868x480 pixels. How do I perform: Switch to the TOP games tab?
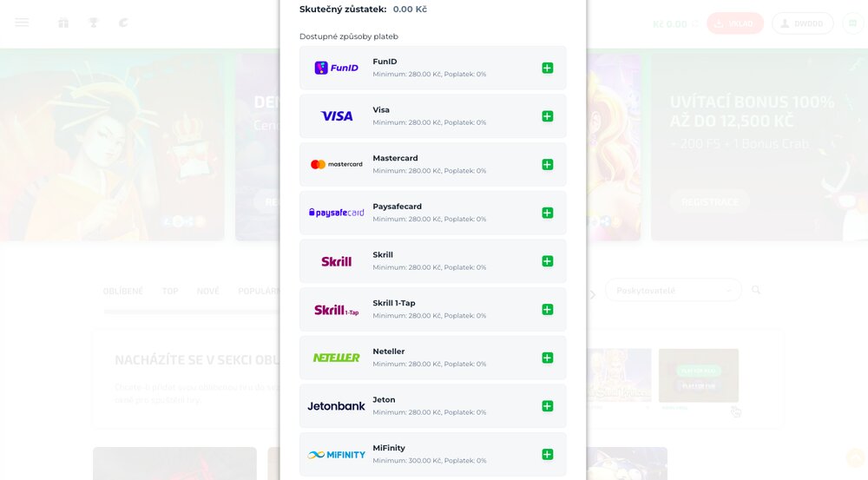(170, 291)
